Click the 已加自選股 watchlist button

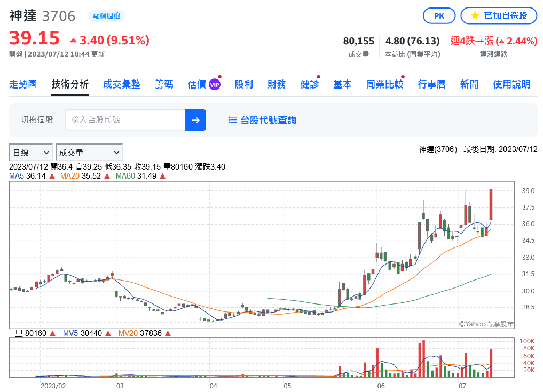(x=499, y=15)
